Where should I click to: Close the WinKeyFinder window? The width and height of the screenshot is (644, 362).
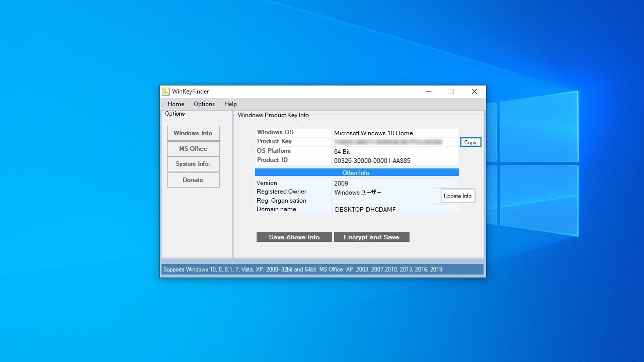pyautogui.click(x=474, y=92)
